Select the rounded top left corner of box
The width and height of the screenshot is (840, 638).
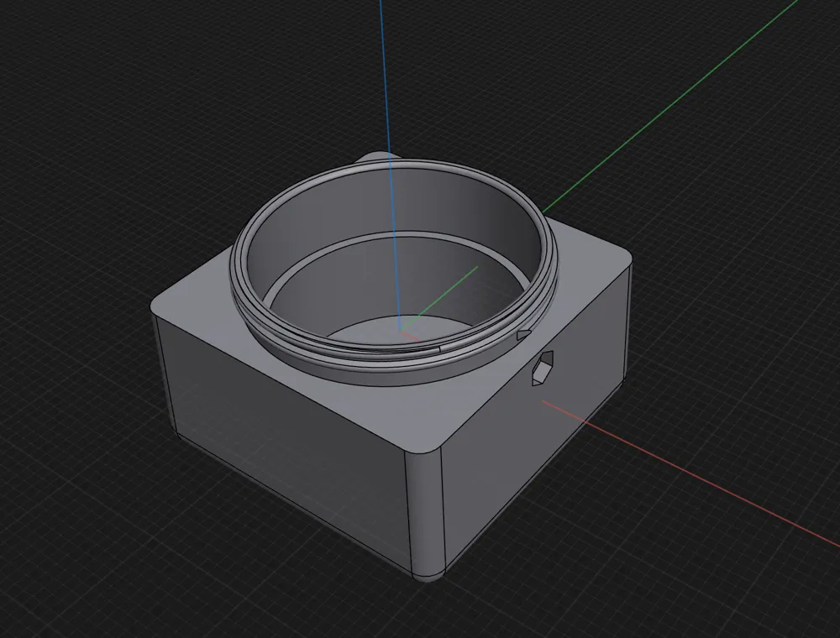(159, 306)
